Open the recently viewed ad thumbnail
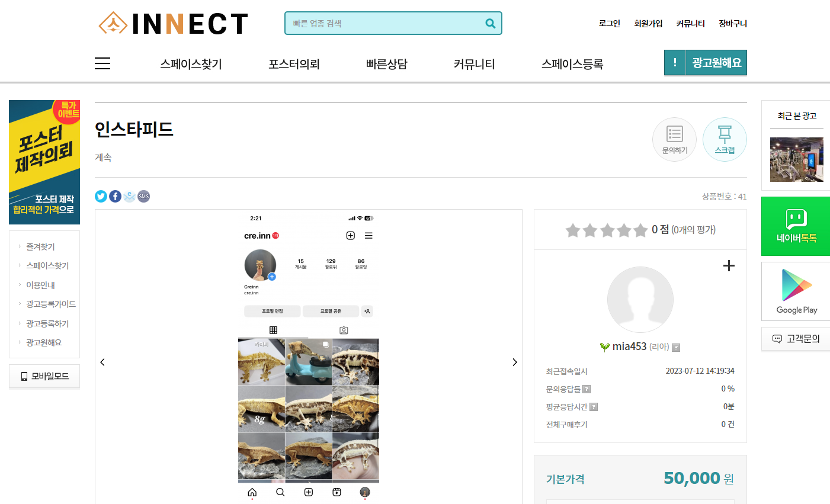Viewport: 830px width, 504px height. pyautogui.click(x=796, y=159)
